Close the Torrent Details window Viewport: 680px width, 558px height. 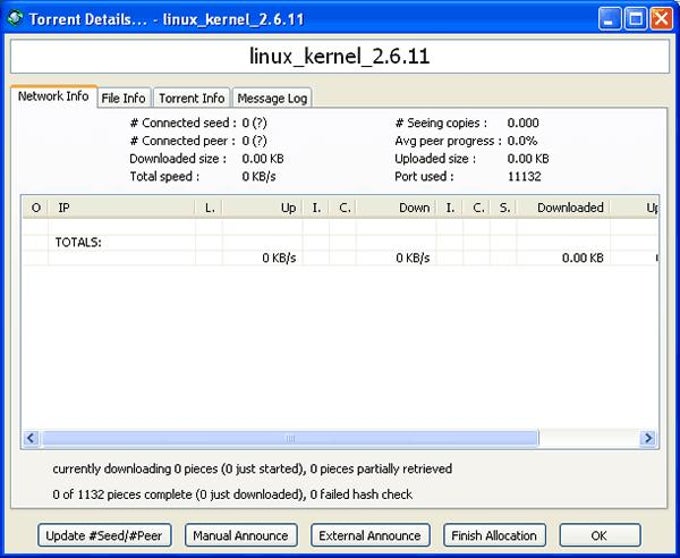(661, 19)
